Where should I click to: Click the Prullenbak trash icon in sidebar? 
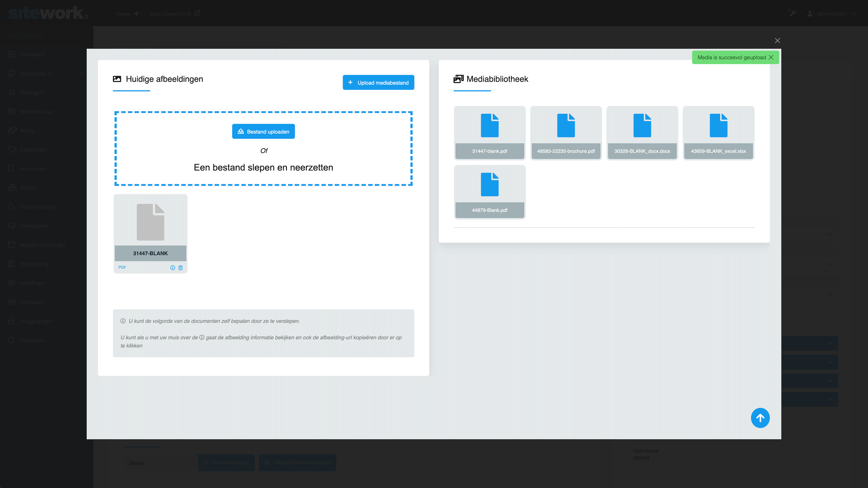coord(11,340)
